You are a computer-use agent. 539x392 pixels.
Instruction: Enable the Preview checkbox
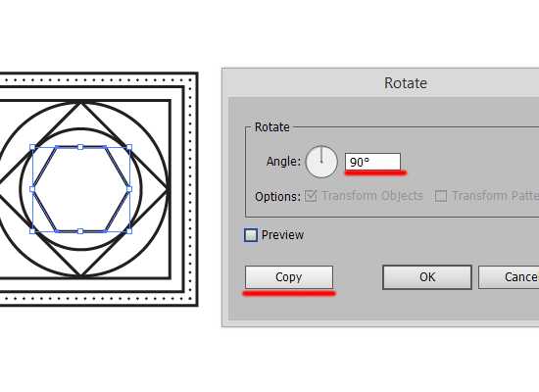pos(251,235)
